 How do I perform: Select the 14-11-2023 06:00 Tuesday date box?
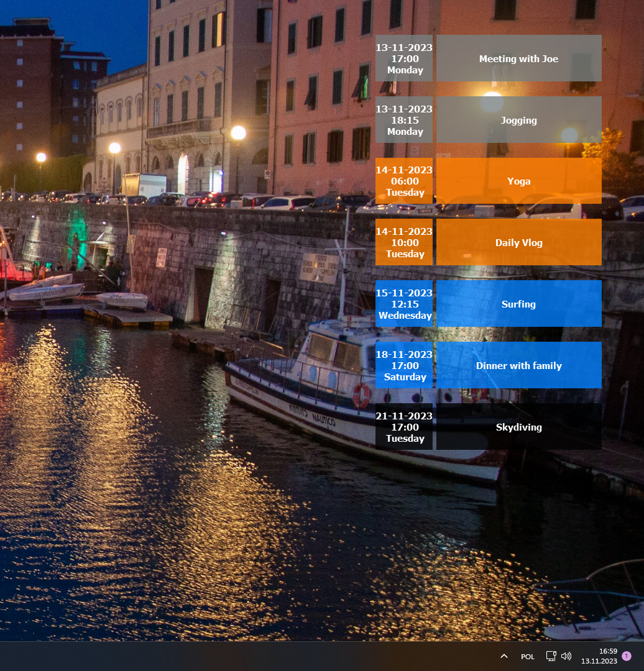tap(404, 181)
